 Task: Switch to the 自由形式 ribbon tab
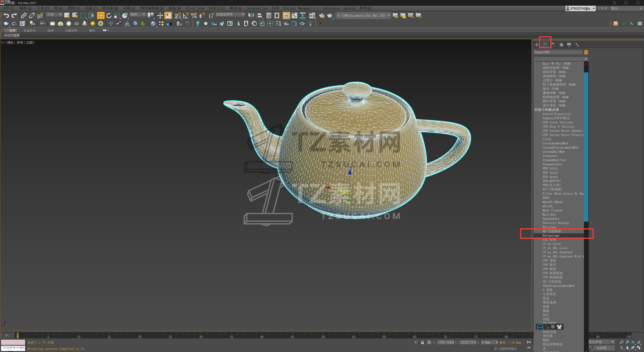[30, 31]
